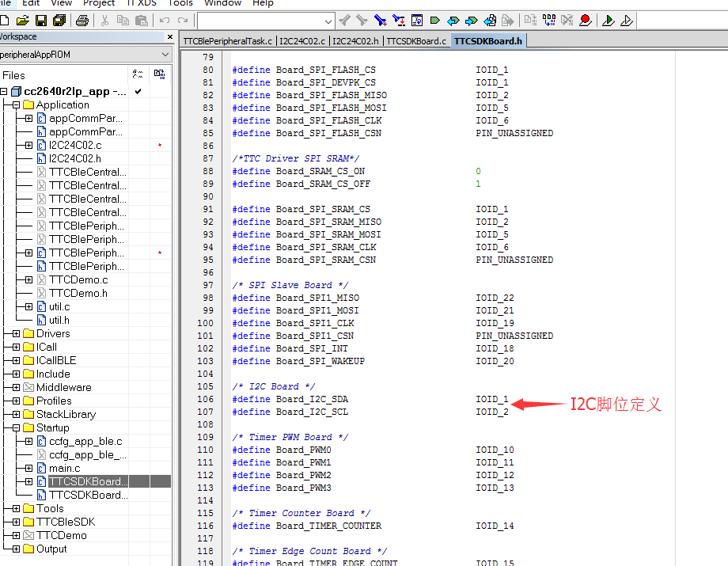
Task: Click the New Document toolbar icon
Action: (5, 21)
